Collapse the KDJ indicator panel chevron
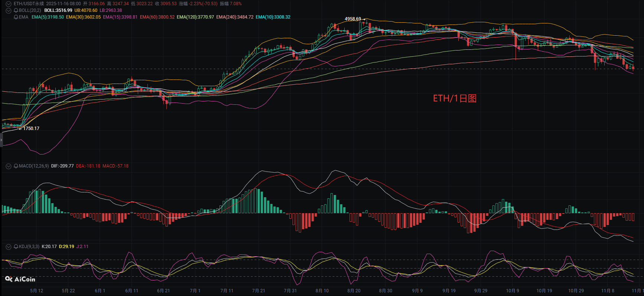Screen dimensions: 644x296 point(9,247)
